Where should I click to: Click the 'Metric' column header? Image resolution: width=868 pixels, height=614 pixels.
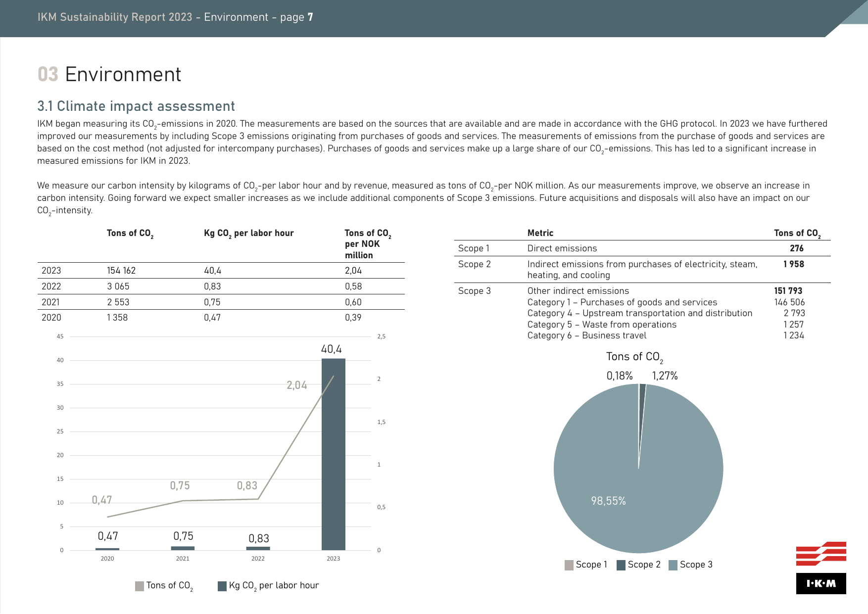coord(540,233)
